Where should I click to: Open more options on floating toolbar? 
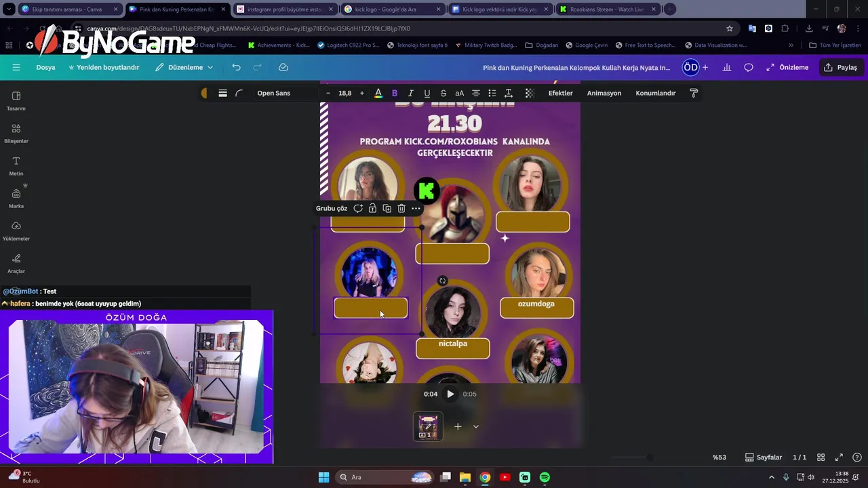click(x=416, y=208)
